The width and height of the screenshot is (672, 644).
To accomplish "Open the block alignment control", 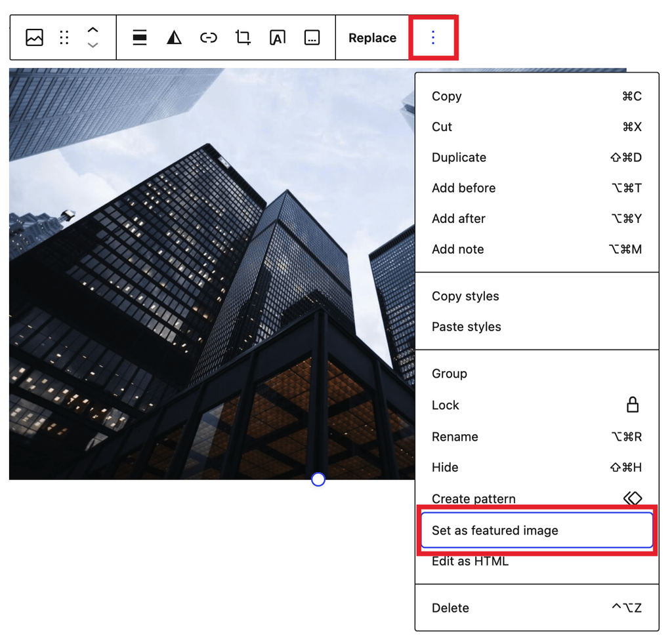I will coord(140,37).
